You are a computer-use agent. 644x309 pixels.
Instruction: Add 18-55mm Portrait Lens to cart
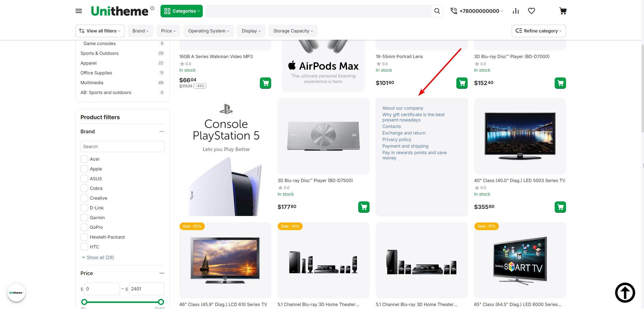(462, 83)
